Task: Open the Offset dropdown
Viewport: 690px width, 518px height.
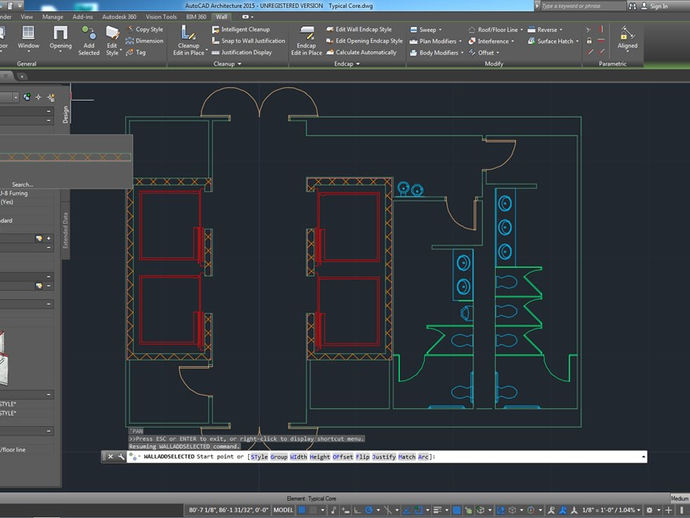Action: (x=484, y=53)
